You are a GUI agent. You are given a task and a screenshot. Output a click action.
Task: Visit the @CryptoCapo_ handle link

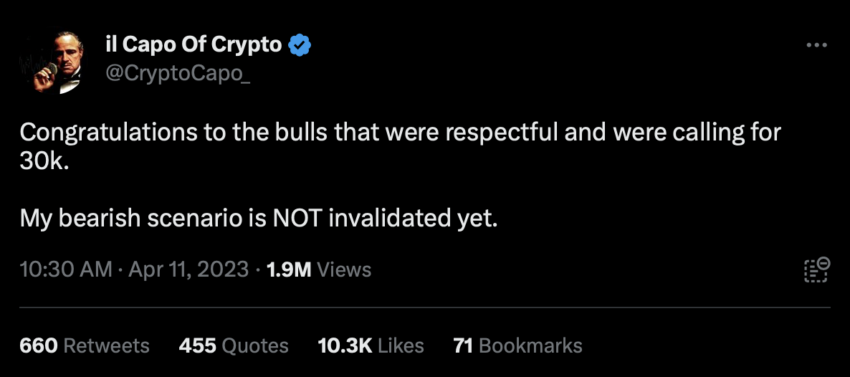click(178, 73)
